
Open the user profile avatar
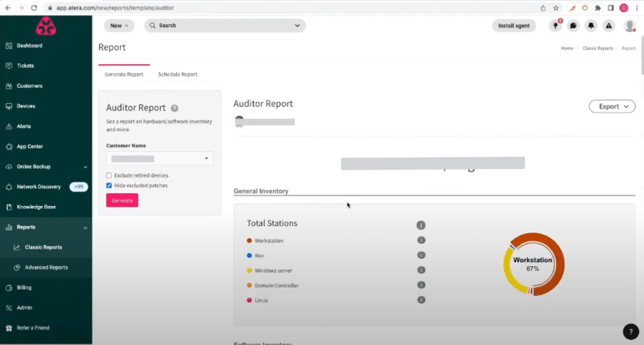point(630,26)
